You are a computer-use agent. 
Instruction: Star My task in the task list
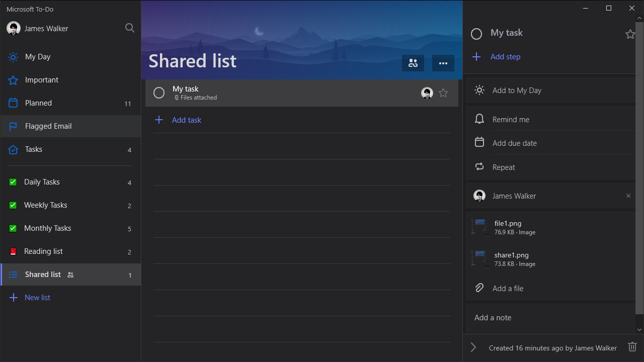(x=443, y=93)
